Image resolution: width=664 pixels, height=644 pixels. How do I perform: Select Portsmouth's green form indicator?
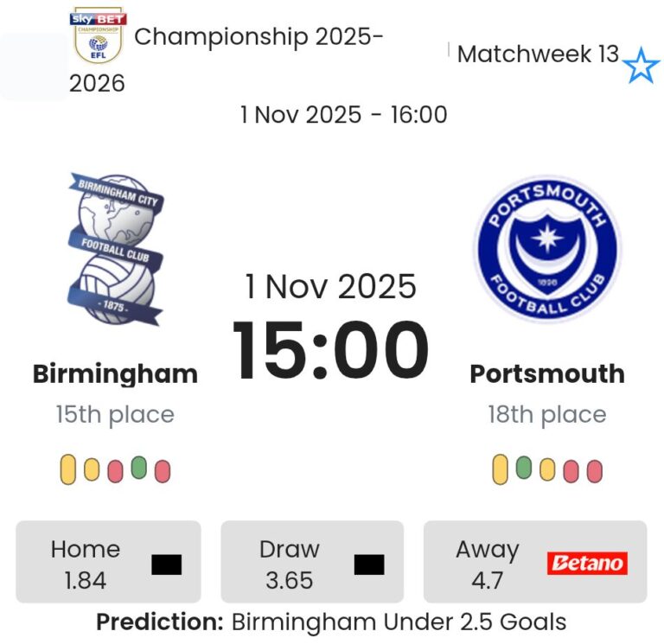point(523,468)
